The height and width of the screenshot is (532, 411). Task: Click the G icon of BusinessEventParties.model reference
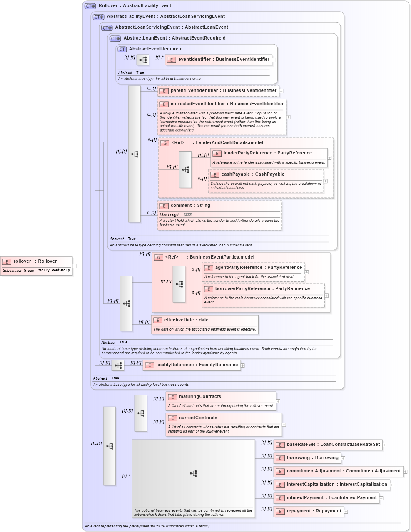click(x=159, y=257)
